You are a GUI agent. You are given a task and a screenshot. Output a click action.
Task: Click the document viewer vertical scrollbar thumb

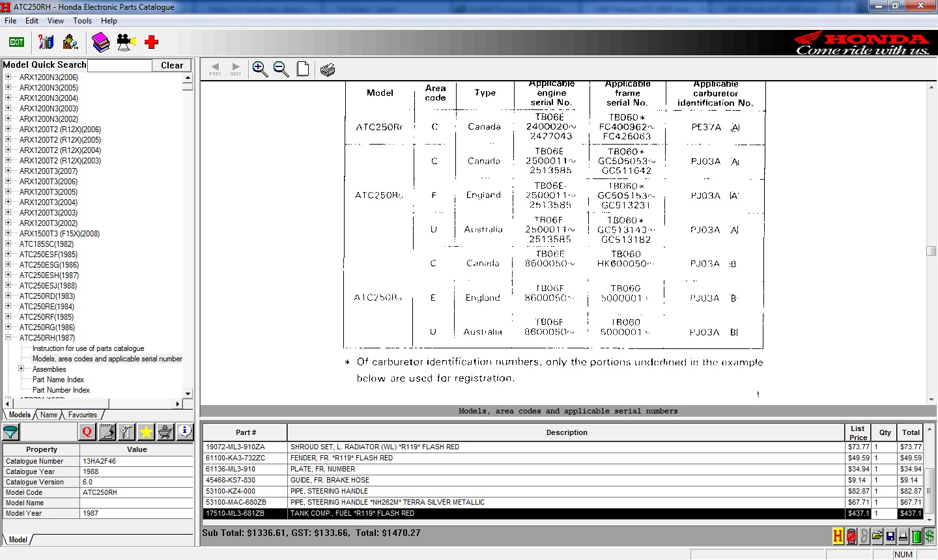(931, 251)
